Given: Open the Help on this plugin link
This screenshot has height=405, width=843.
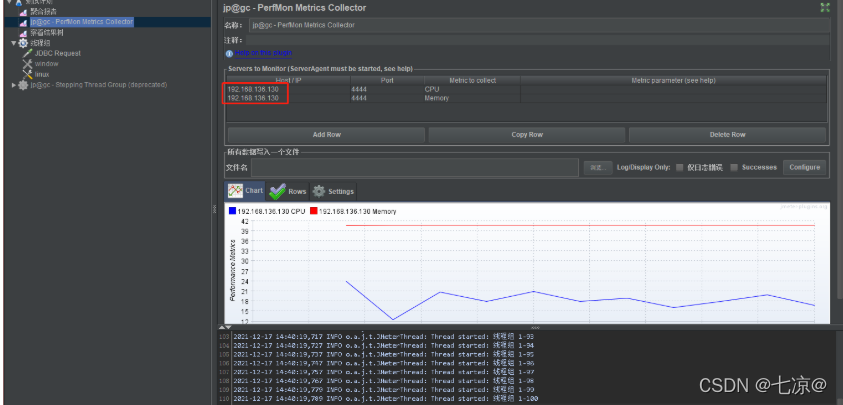Looking at the screenshot, I should [x=263, y=53].
